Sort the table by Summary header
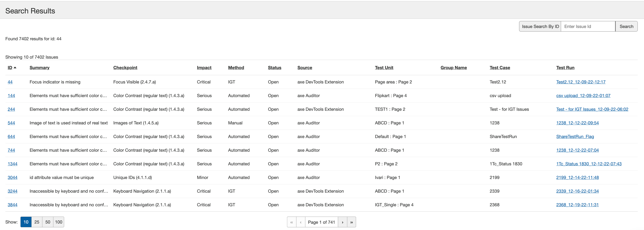The height and width of the screenshot is (230, 644). tap(39, 68)
